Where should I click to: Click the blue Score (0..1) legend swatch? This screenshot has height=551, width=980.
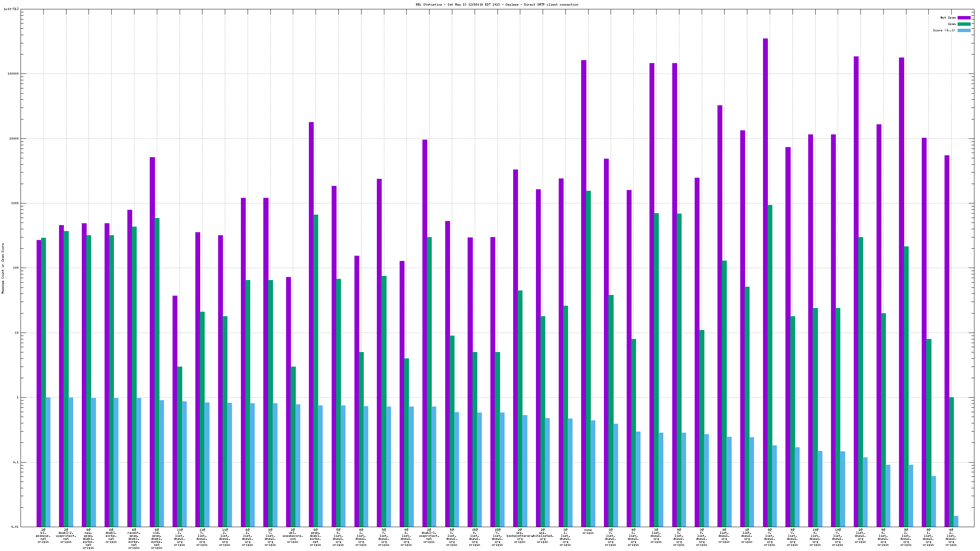[964, 30]
